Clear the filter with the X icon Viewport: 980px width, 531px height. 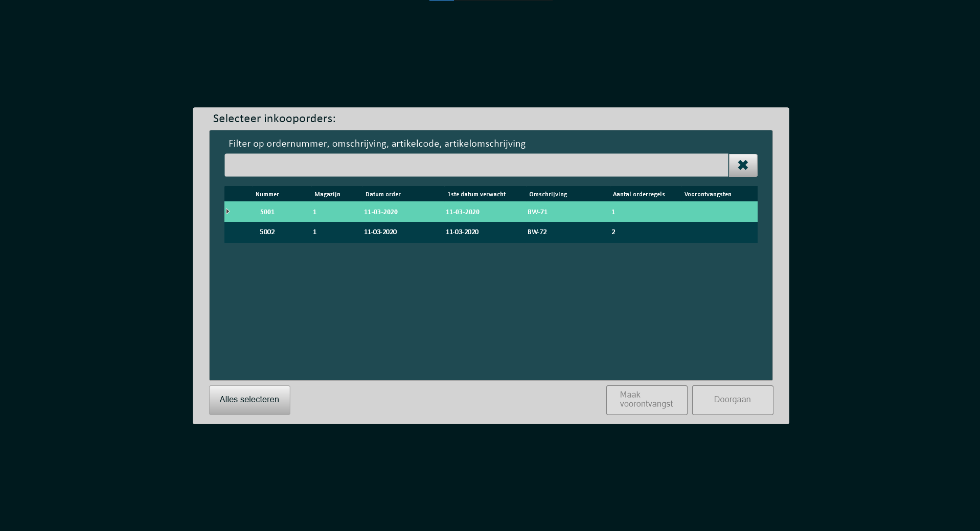point(742,165)
